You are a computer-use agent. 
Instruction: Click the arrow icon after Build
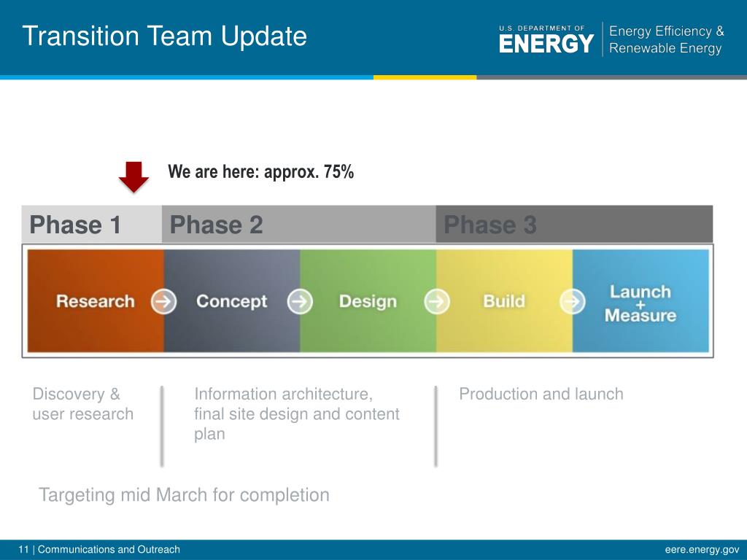pos(573,301)
